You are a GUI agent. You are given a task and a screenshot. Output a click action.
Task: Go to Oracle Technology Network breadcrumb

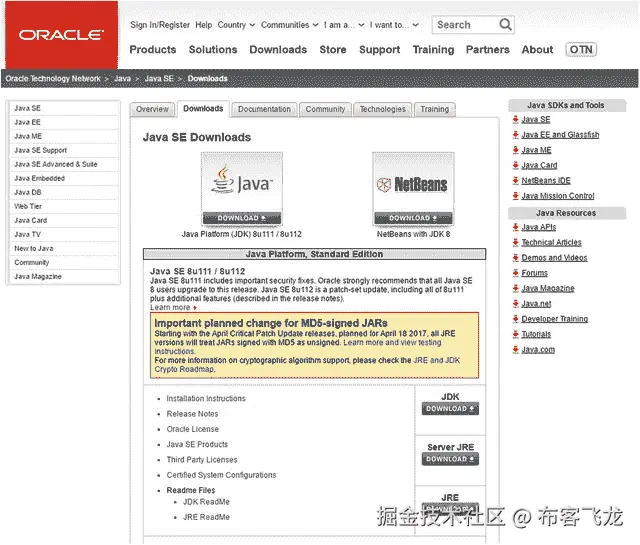[53, 78]
